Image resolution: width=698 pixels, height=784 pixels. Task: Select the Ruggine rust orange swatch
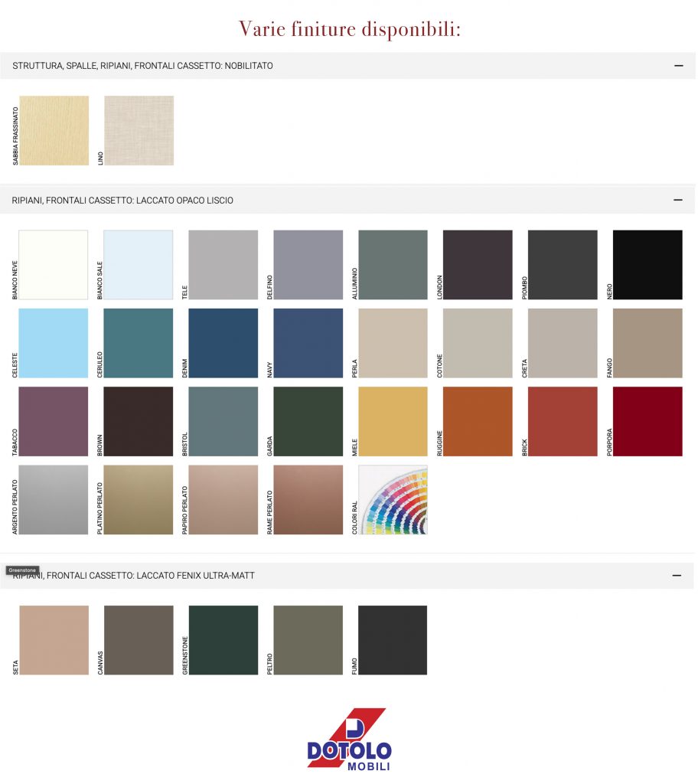[478, 421]
